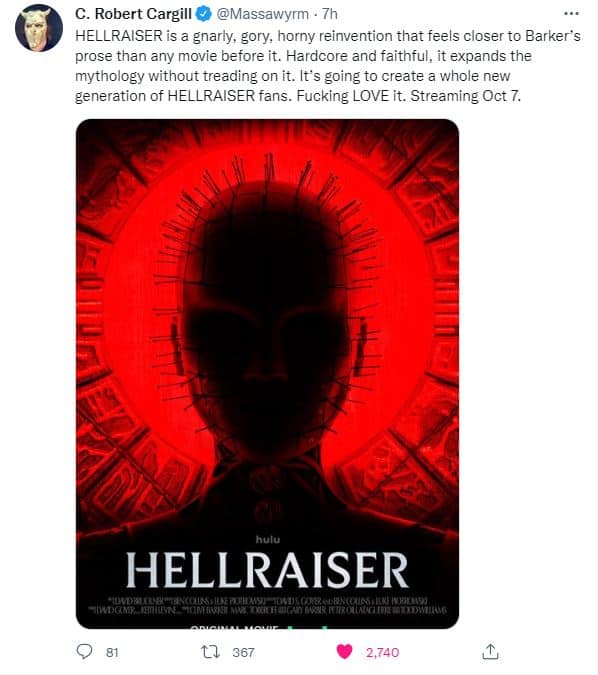Click the 81 replies count

tap(112, 652)
